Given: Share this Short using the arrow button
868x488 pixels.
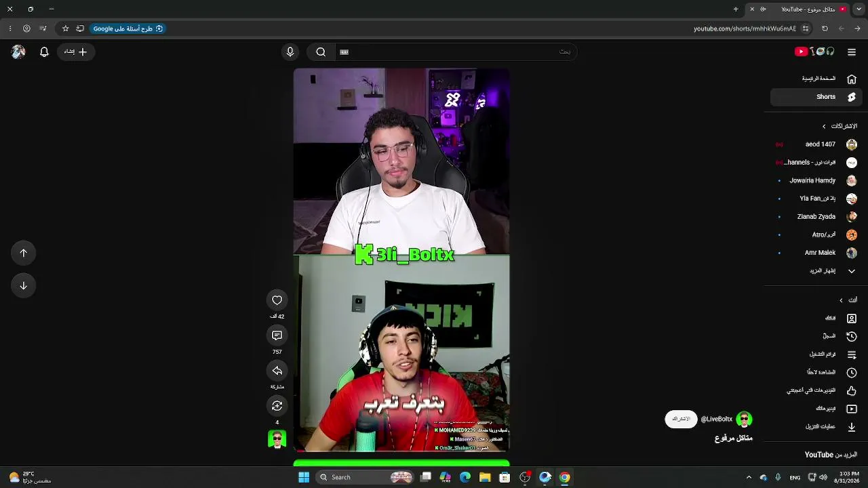Looking at the screenshot, I should click(x=277, y=371).
